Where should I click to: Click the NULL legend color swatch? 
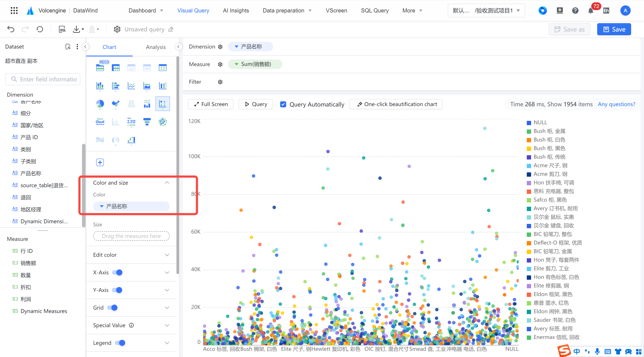pyautogui.click(x=529, y=123)
